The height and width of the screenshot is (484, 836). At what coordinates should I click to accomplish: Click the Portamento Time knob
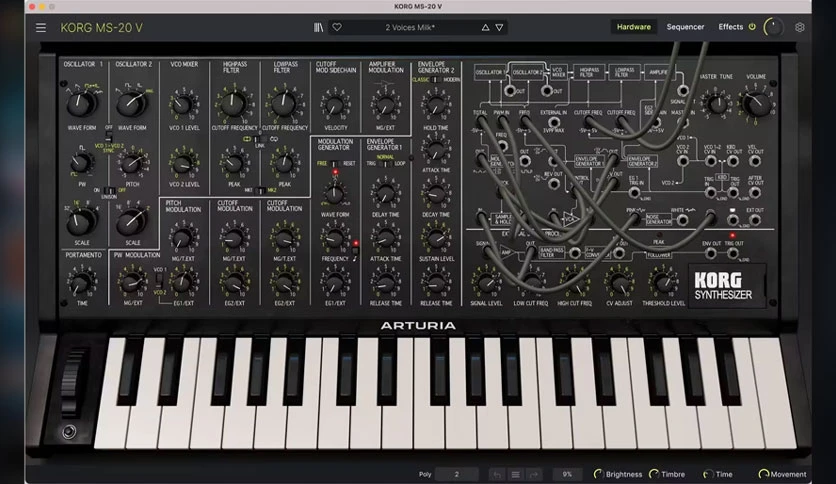81,283
